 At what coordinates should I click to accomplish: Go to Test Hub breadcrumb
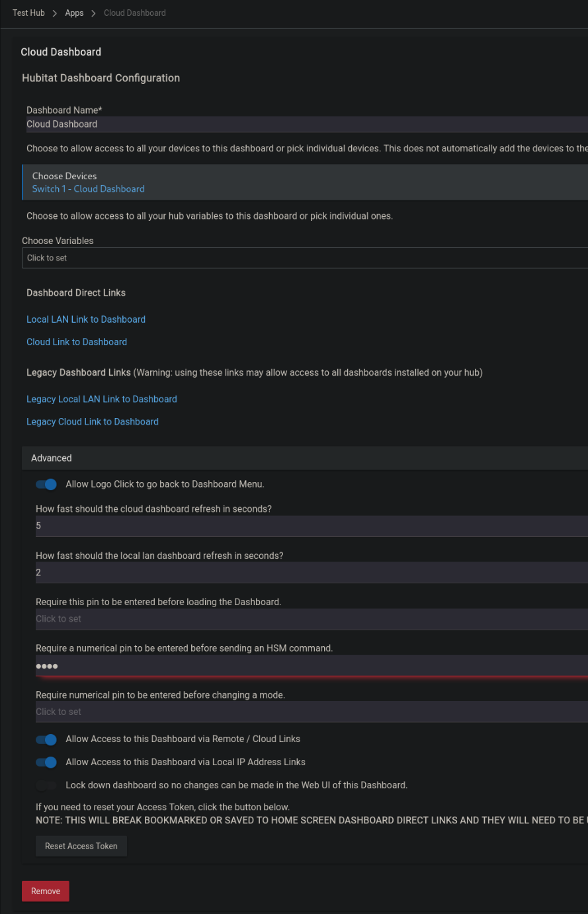tap(28, 13)
